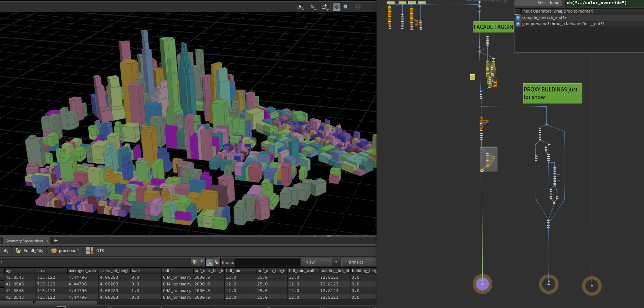The image size is (644, 308).
Task: Open the Intrinsics menu
Action: [x=355, y=262]
